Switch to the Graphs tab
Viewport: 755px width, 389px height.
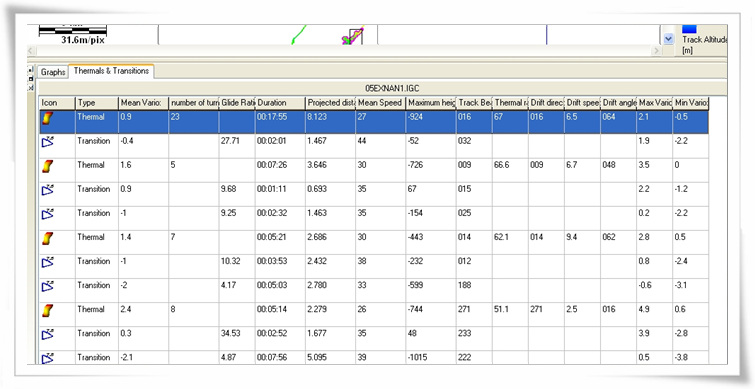(53, 72)
